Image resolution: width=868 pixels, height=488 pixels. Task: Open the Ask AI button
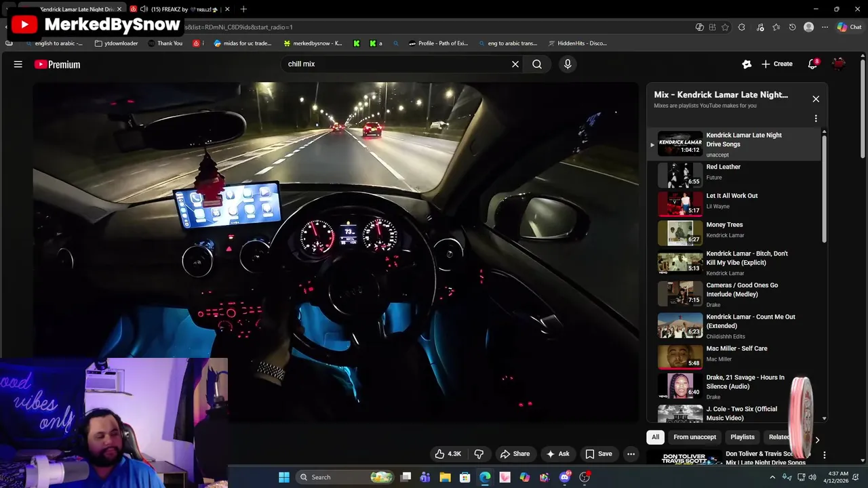[557, 454]
